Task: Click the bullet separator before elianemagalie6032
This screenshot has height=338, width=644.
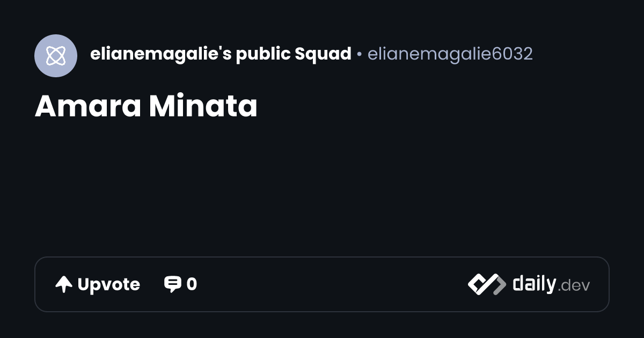Action: tap(359, 54)
